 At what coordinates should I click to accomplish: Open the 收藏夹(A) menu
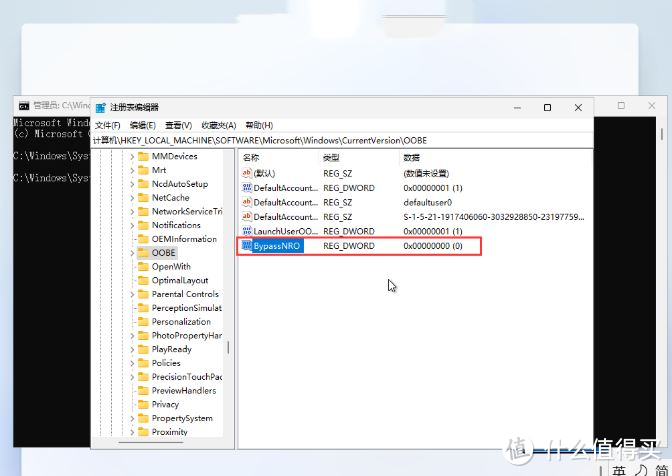[219, 125]
